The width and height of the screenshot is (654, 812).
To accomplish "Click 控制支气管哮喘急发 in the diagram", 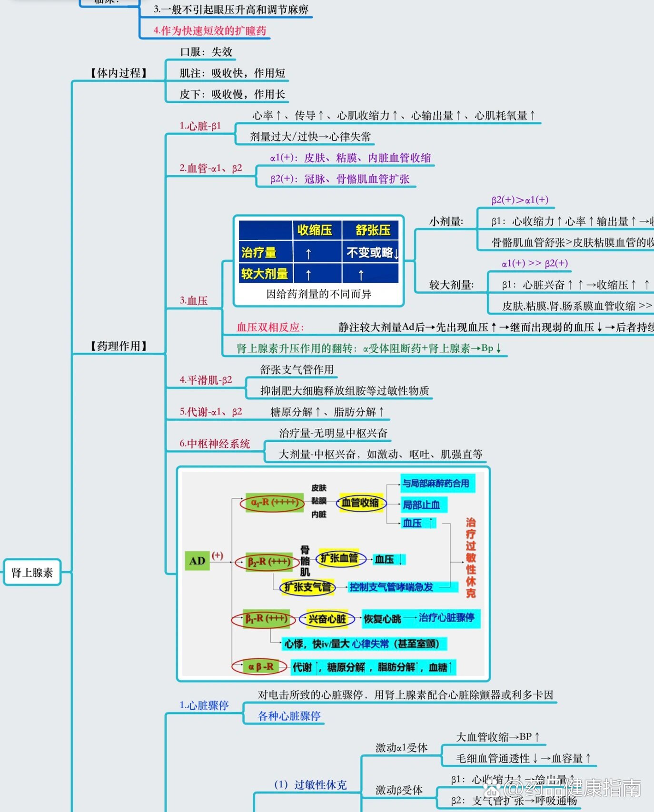I will [391, 587].
